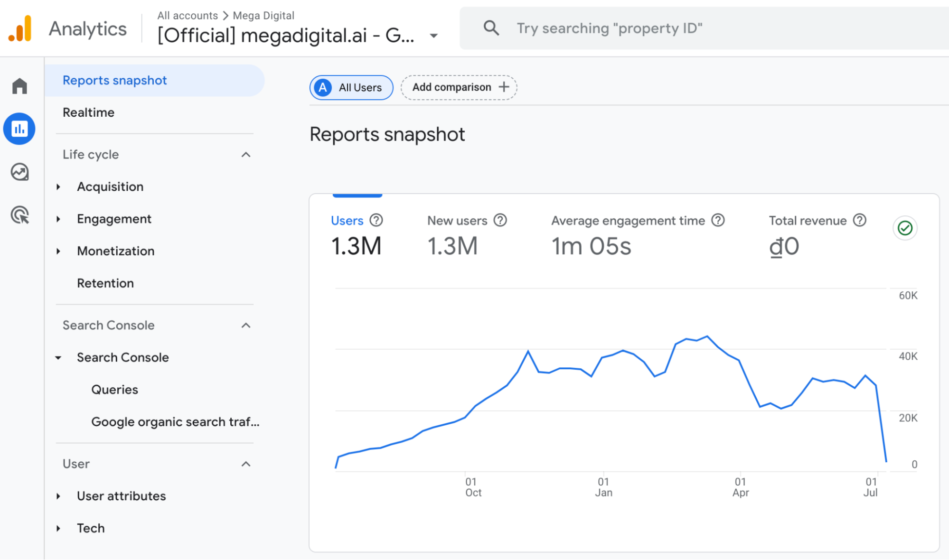
Task: Open the Google organic search traffic report
Action: pyautogui.click(x=175, y=421)
